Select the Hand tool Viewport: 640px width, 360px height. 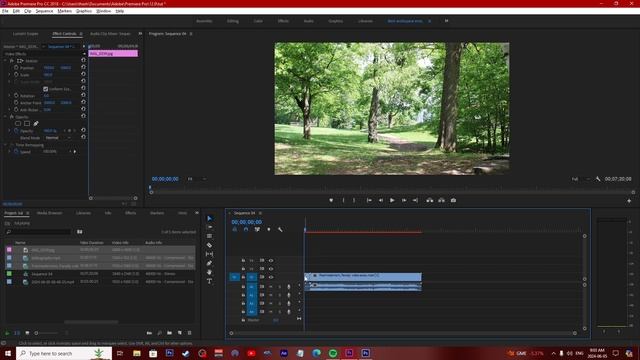(x=209, y=272)
